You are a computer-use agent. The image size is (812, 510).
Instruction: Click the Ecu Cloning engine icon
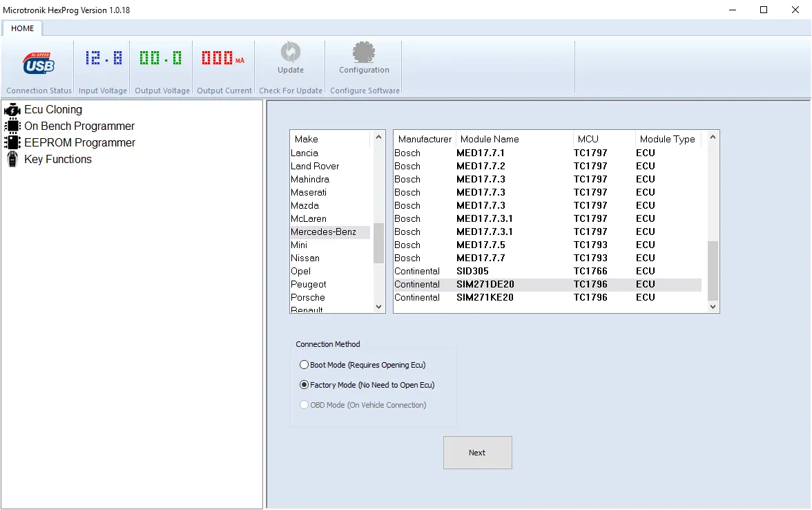12,109
